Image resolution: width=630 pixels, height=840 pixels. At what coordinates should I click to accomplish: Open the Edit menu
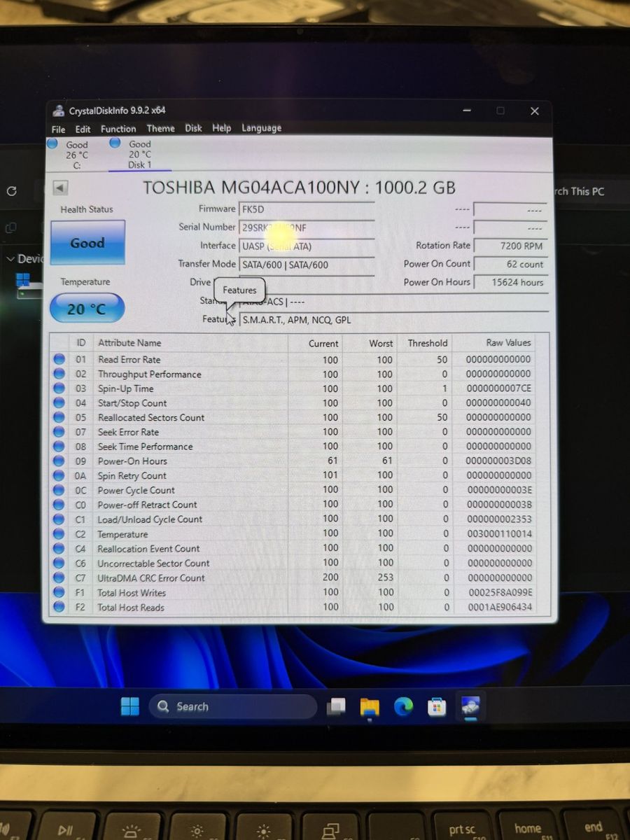point(83,129)
